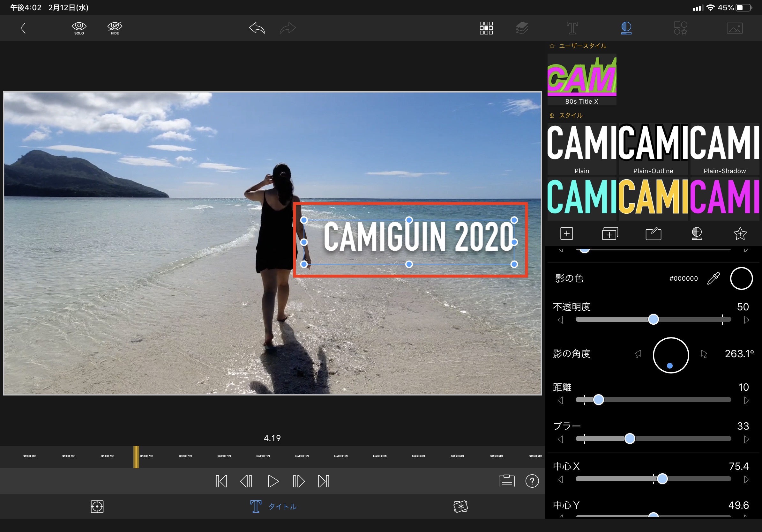
Task: Go back with the top-left chevron
Action: (23, 28)
